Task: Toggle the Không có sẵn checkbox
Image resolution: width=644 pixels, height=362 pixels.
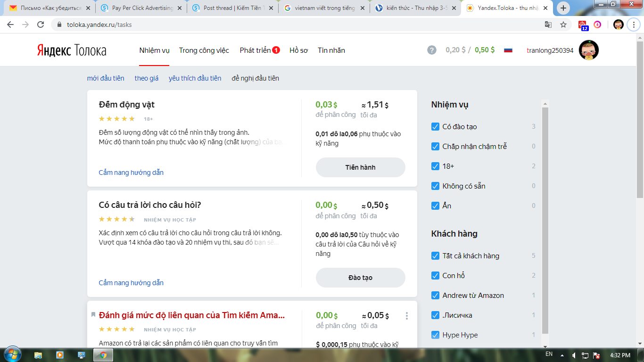Action: point(436,186)
